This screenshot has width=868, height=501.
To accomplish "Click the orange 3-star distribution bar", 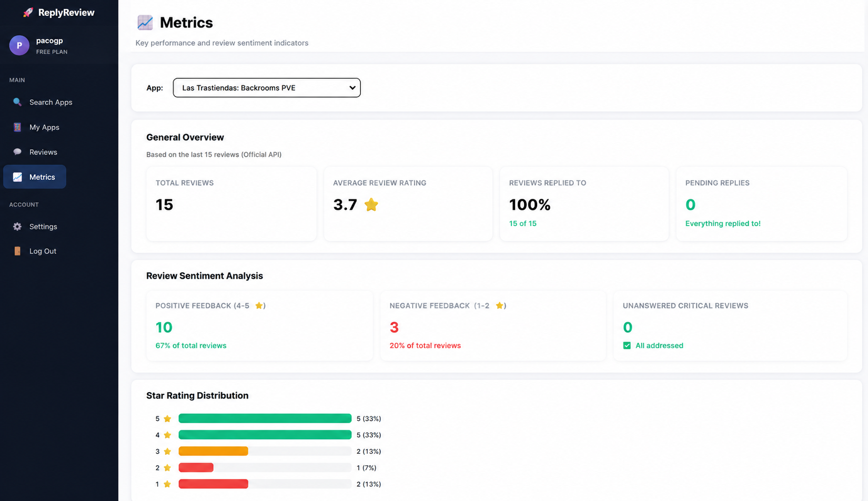I will pos(213,451).
